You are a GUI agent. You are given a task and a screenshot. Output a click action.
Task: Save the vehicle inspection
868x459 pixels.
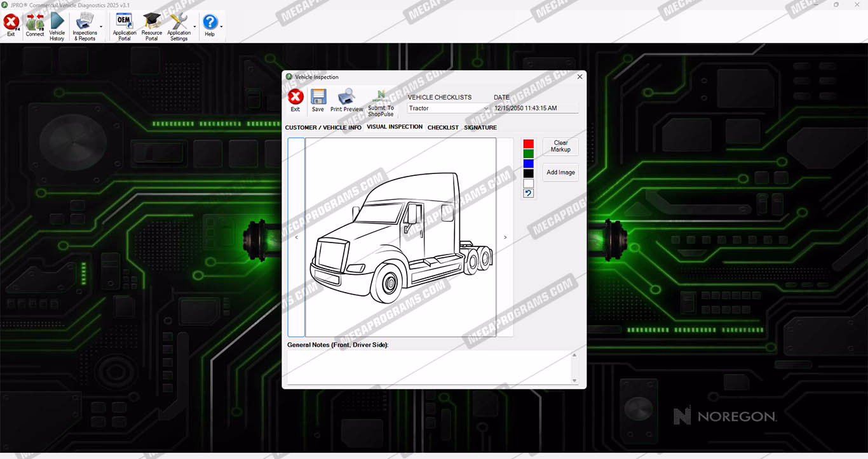tap(318, 100)
